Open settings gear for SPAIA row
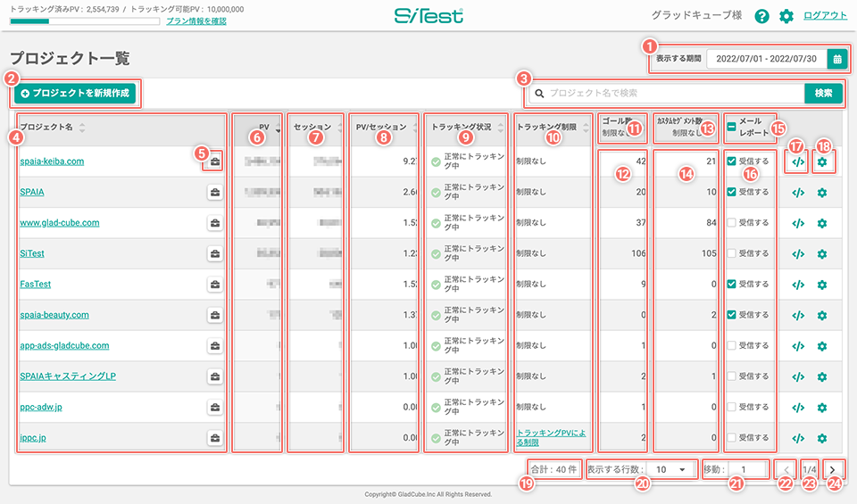Viewport: 857px width, 504px height. tap(822, 193)
